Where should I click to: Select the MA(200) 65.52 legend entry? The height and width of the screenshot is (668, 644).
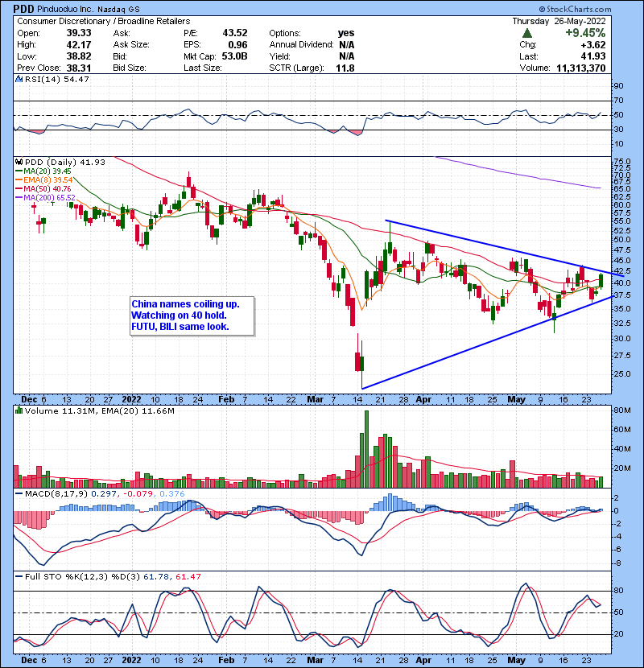pos(45,198)
